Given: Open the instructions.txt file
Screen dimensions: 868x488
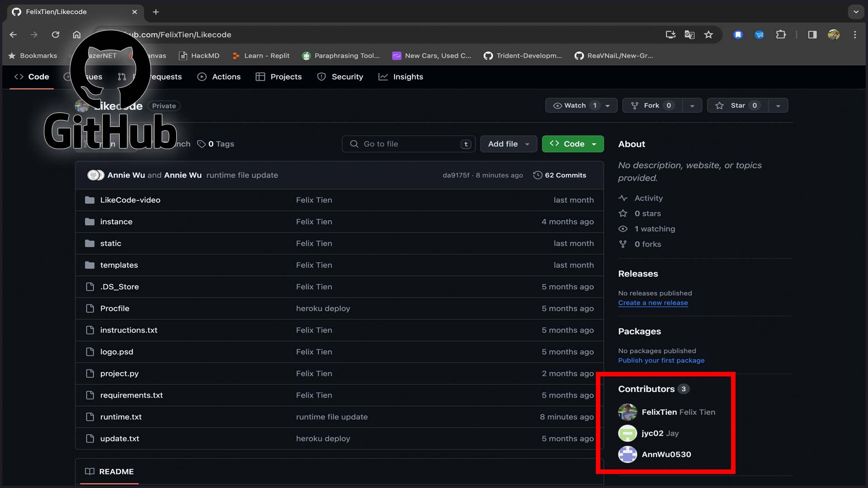Looking at the screenshot, I should (x=129, y=330).
